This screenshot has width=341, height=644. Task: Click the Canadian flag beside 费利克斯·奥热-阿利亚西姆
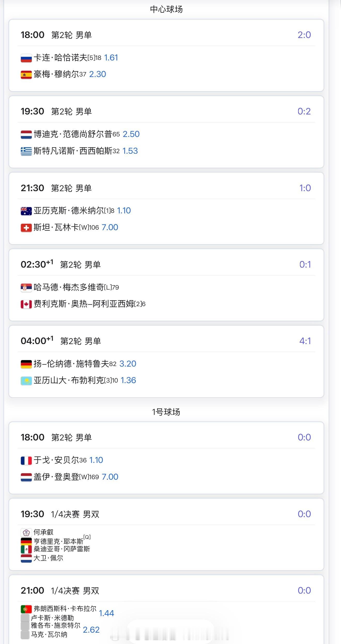pos(26,304)
